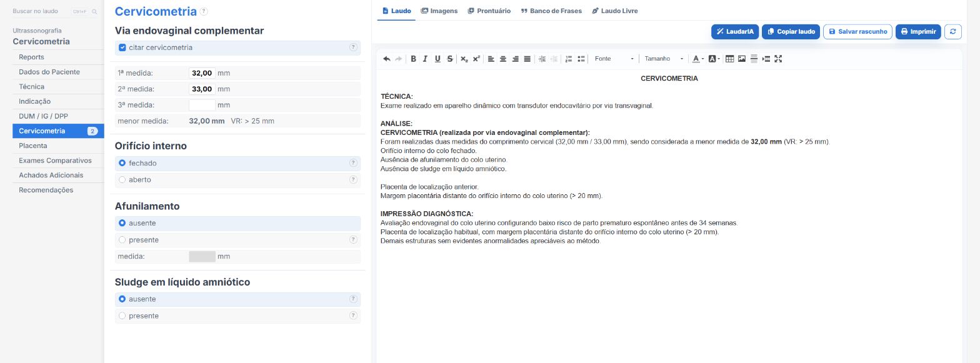The image size is (980, 363).
Task: Open the Tamanho font size dropdown
Action: (x=664, y=59)
